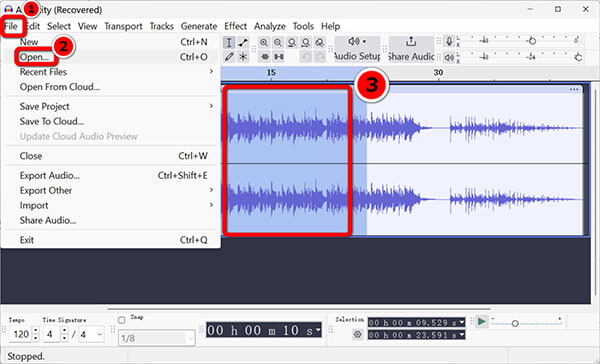The image size is (600, 364).
Task: Open the View menu
Action: tap(88, 26)
